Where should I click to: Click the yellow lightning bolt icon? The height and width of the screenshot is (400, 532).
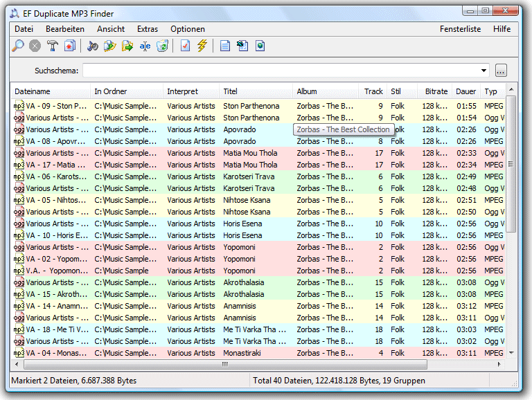[x=202, y=46]
